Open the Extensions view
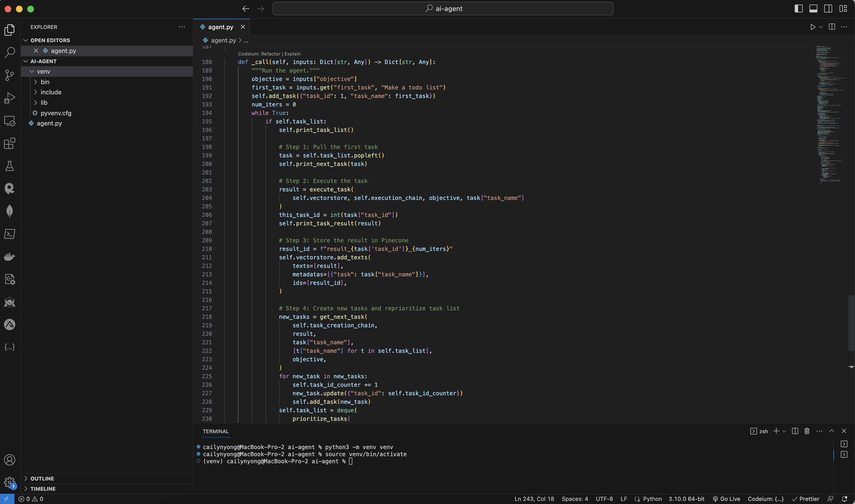Image resolution: width=855 pixels, height=504 pixels. 10,143
